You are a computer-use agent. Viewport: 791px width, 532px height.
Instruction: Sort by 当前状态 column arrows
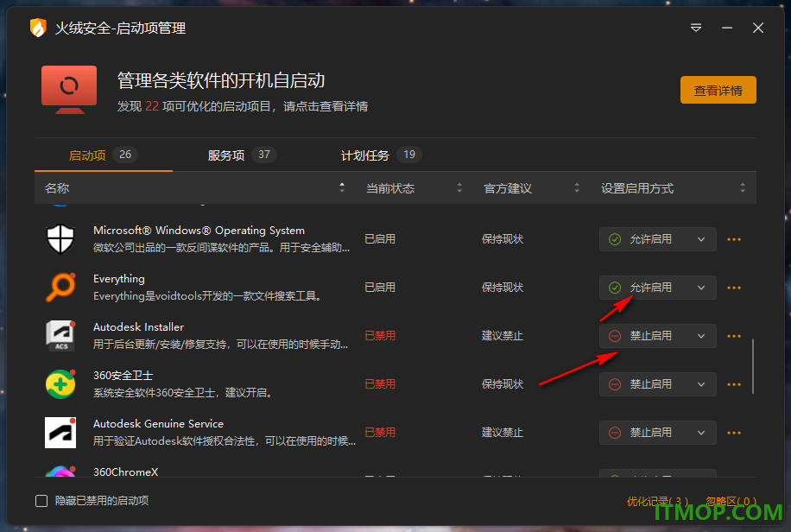coord(459,187)
